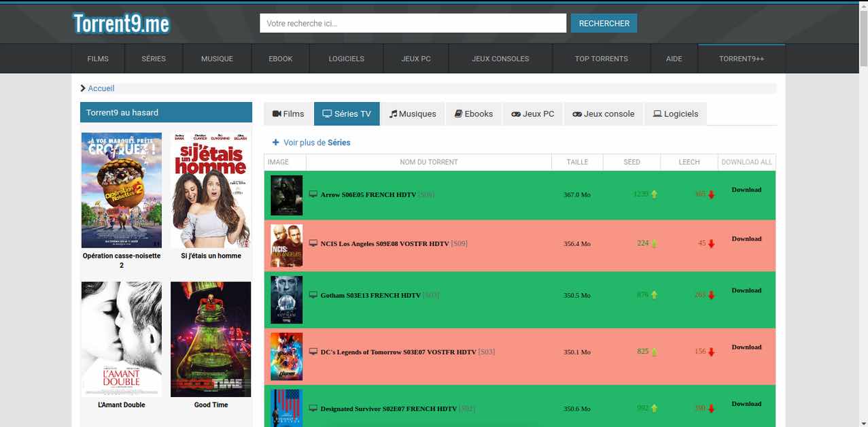The image size is (868, 427).
Task: Select the Jeux console tab
Action: pyautogui.click(x=603, y=114)
